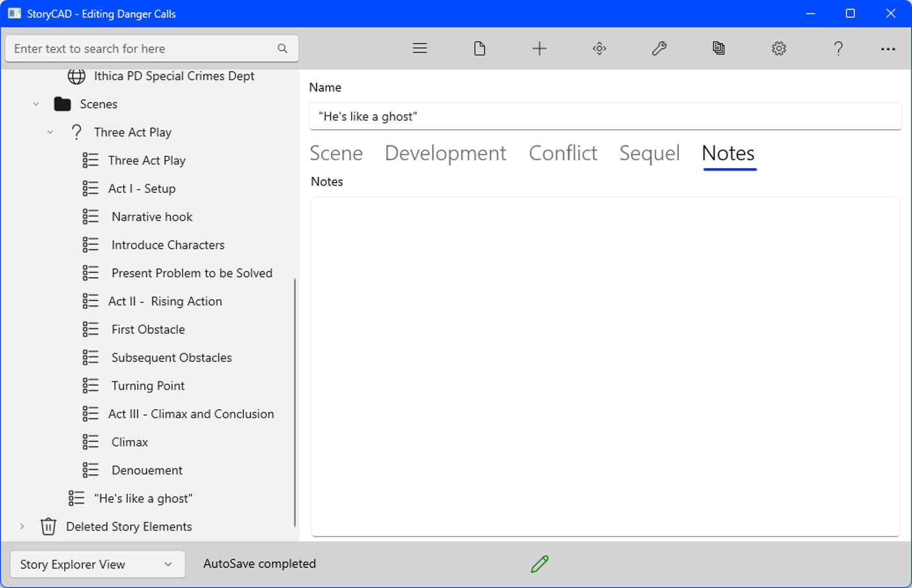Viewport: 912px width, 588px height.
Task: Switch to the Development tab
Action: coord(445,153)
